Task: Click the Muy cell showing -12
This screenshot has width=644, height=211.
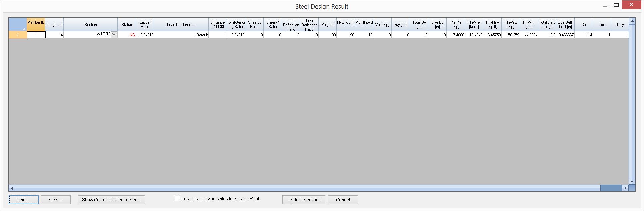Action: pos(364,35)
